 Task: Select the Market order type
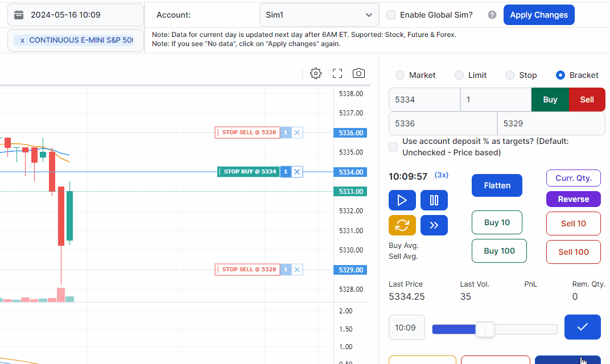tap(400, 75)
